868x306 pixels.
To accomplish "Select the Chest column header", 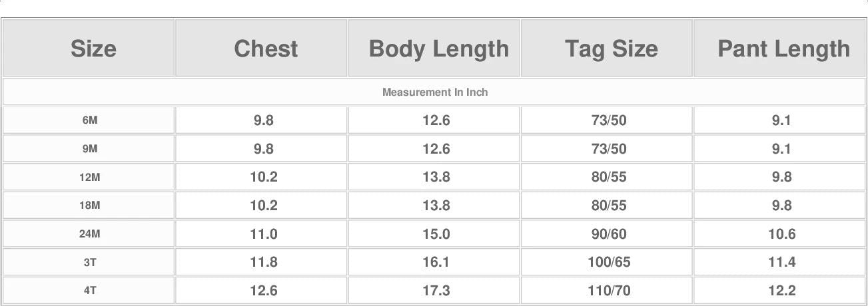I will coord(266,49).
